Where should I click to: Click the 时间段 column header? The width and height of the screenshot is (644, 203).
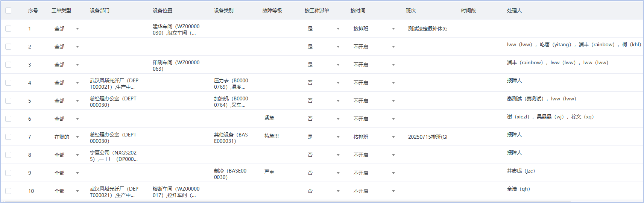pos(468,11)
